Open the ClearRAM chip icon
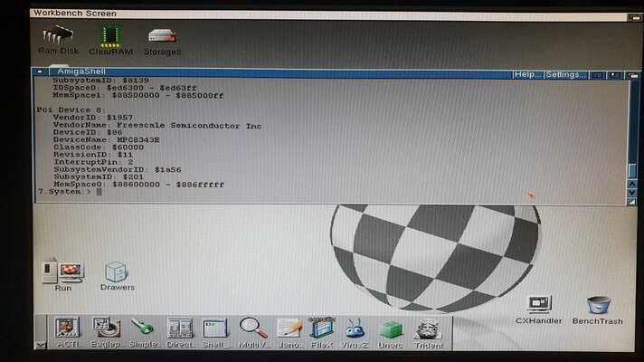Screen dimensions: 644x362 tap(111, 37)
